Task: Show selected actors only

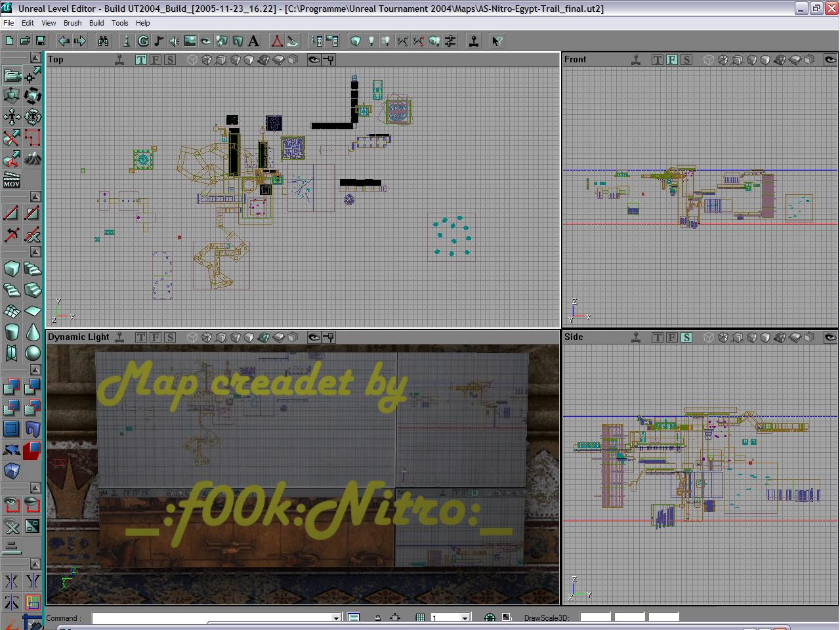Action: 12,505
